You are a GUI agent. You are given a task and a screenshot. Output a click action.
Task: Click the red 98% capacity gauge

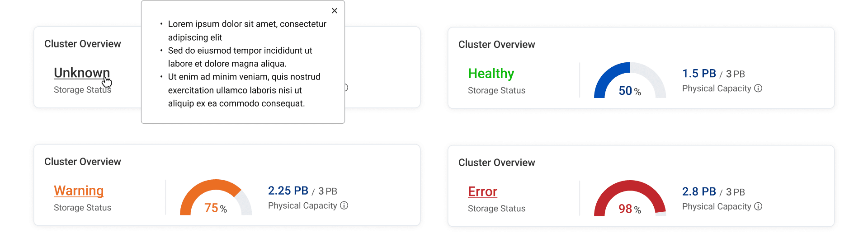click(x=630, y=198)
